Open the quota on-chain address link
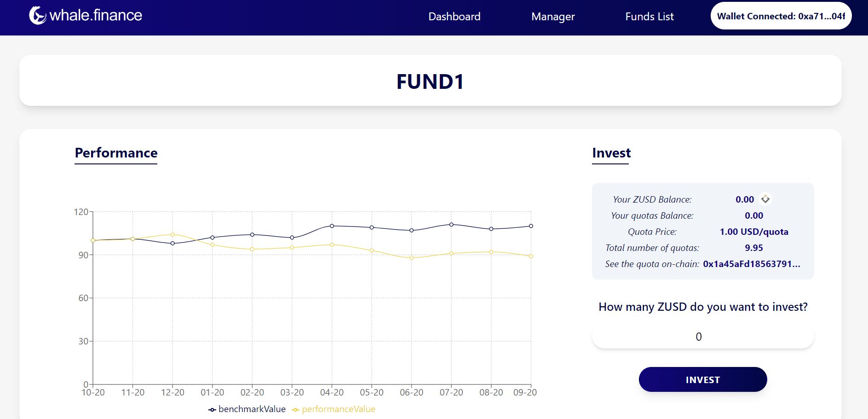 (751, 264)
